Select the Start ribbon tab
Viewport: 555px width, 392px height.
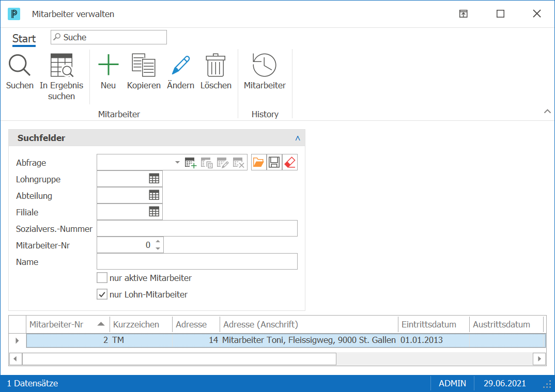[x=24, y=38]
